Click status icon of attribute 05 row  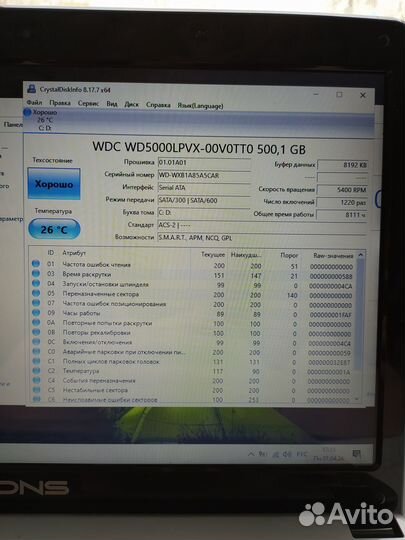[x=36, y=293]
